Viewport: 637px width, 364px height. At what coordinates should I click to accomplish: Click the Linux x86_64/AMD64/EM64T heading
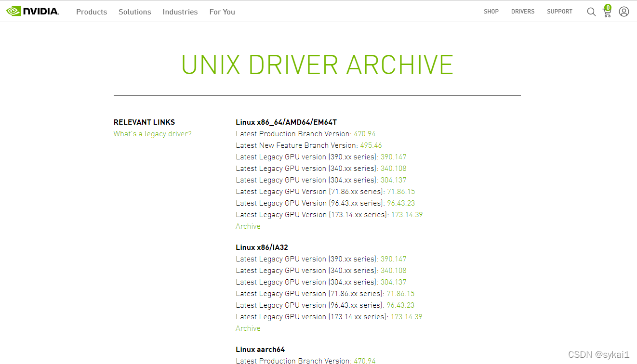coord(286,122)
